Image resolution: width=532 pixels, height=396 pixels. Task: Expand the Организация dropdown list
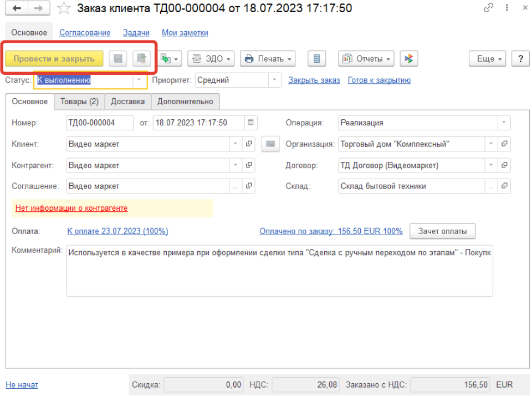(x=491, y=144)
